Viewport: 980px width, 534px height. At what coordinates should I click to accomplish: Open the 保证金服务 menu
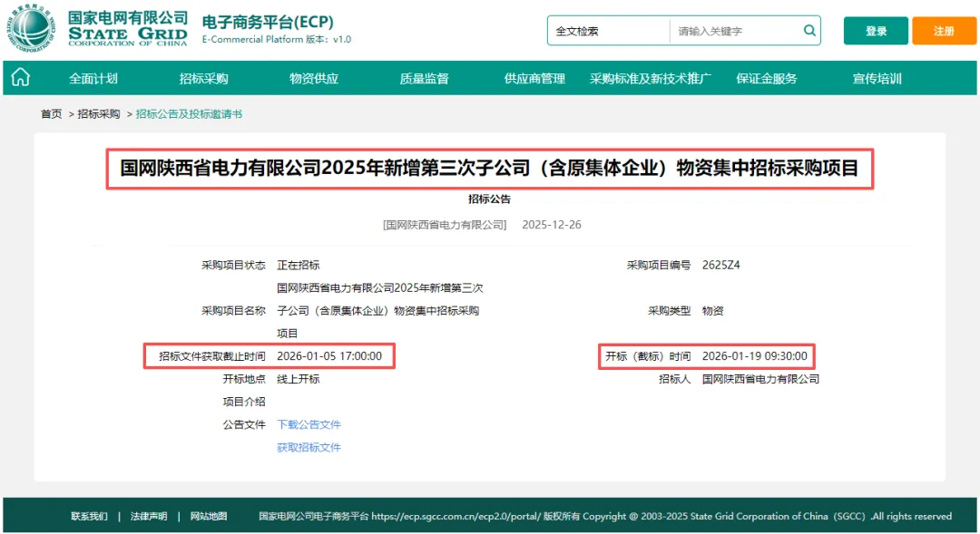tap(766, 79)
